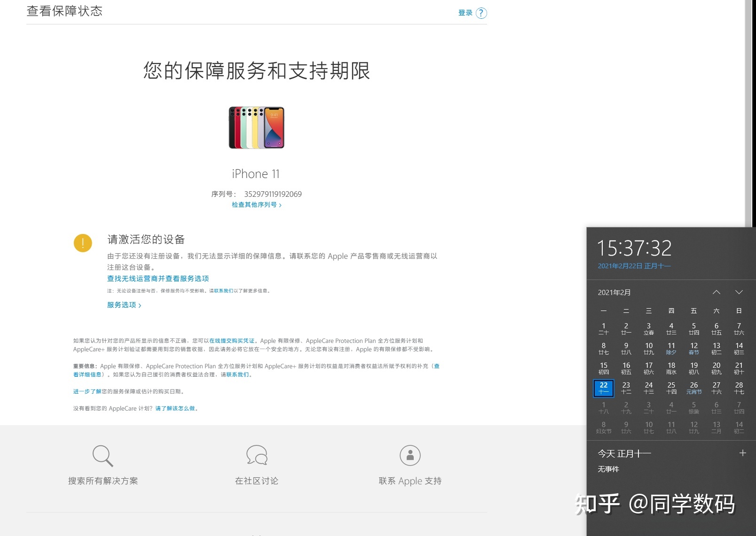The height and width of the screenshot is (536, 756).
Task: Click 请了解该怎么做 link
Action: [x=175, y=408]
